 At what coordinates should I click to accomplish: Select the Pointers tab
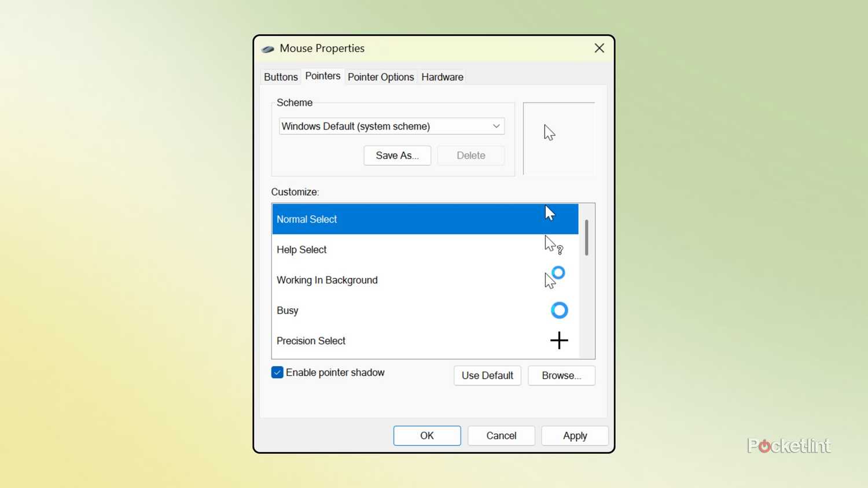pyautogui.click(x=323, y=76)
